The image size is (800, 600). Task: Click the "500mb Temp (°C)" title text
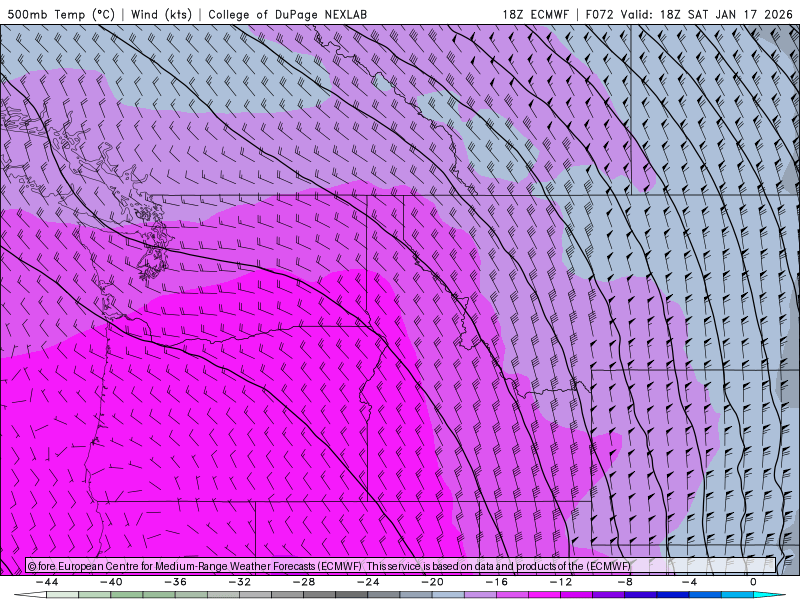(61, 14)
